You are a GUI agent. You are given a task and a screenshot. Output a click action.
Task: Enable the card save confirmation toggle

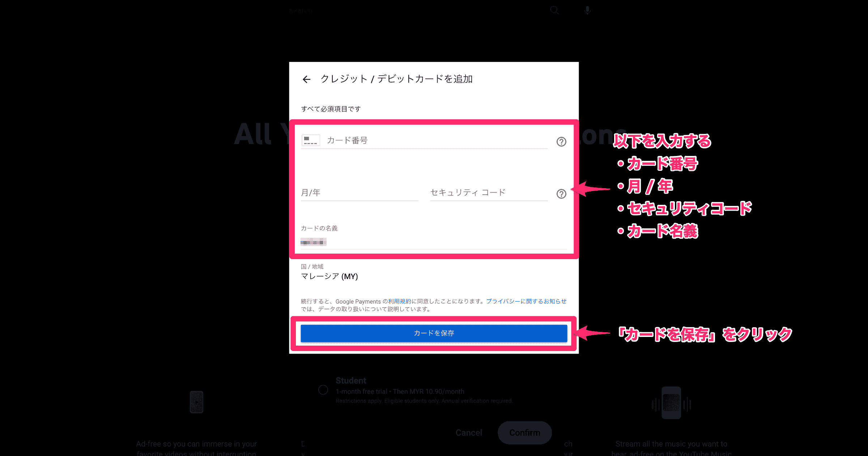[x=434, y=333]
